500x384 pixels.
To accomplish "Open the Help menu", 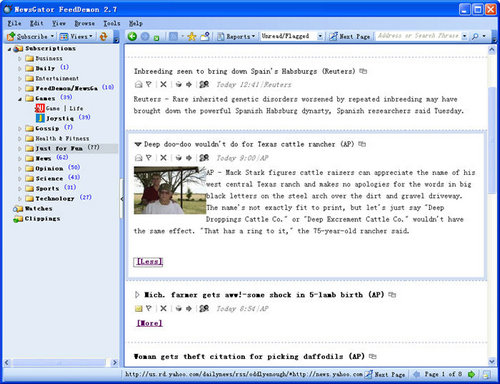I will [136, 23].
